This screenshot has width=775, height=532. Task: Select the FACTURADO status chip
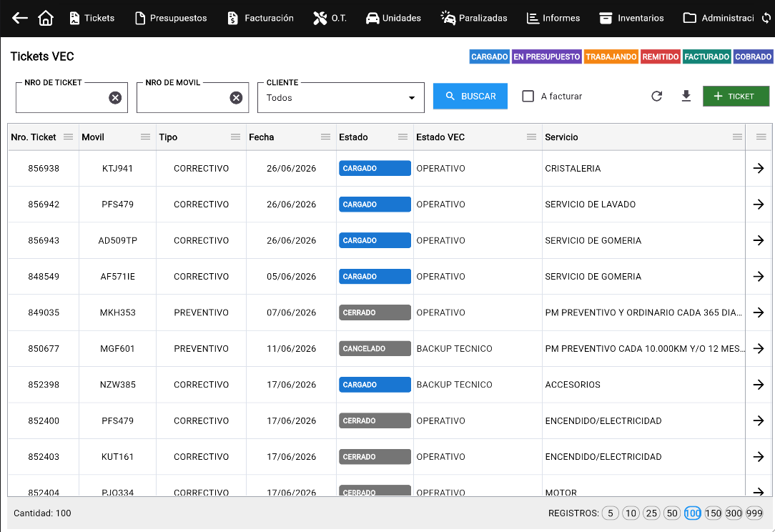coord(707,56)
